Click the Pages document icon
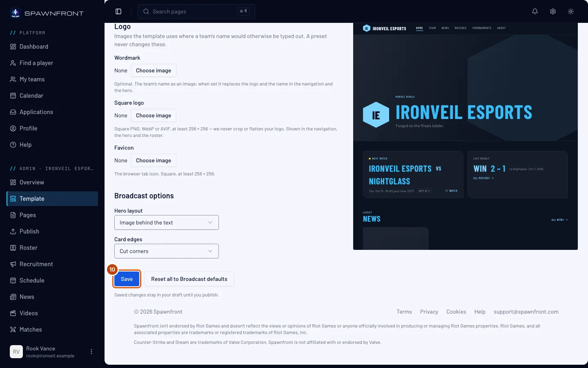Screen dimensions: 588x368 (13, 215)
